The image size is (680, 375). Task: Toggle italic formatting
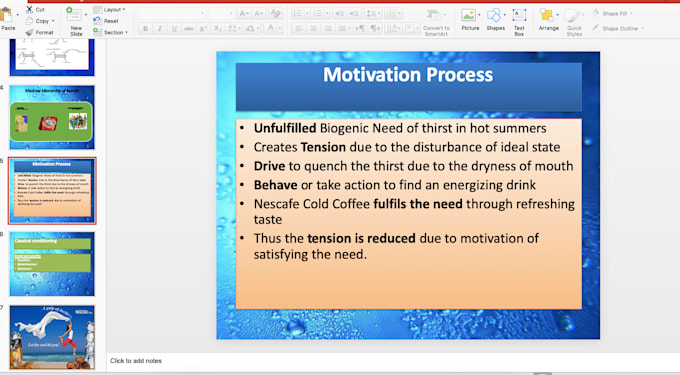coord(160,29)
